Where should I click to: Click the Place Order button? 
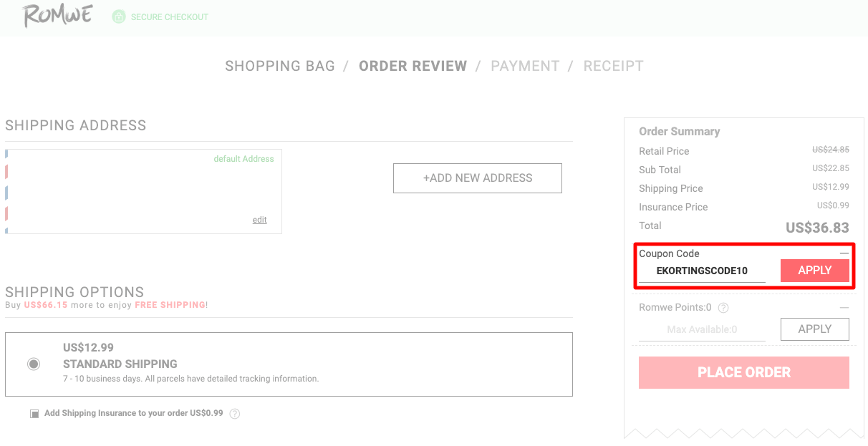click(x=744, y=372)
